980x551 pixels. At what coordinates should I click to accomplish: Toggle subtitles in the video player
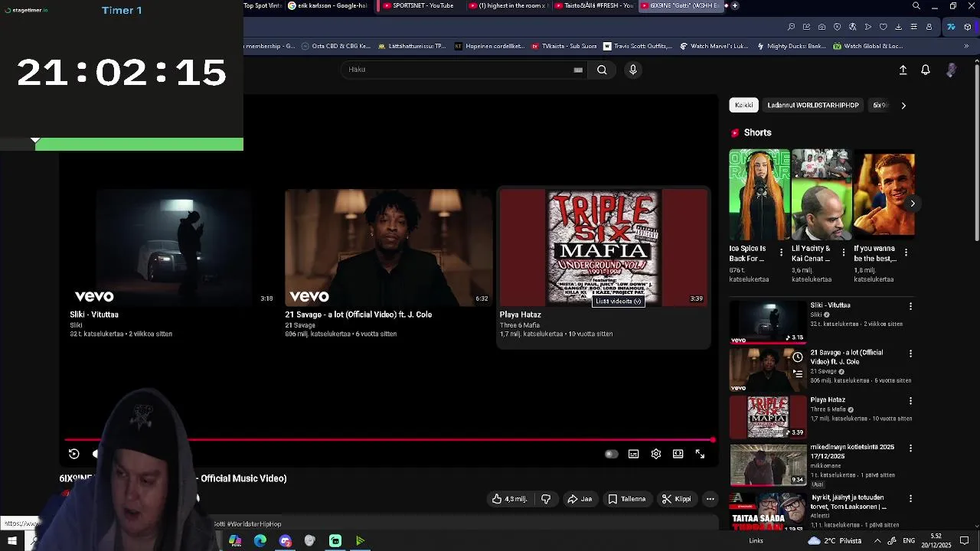pos(633,454)
